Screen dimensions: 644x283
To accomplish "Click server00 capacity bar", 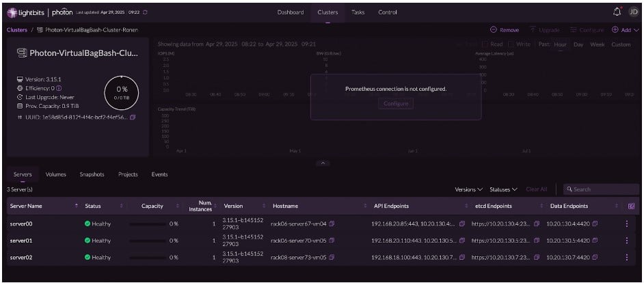I will pos(148,224).
